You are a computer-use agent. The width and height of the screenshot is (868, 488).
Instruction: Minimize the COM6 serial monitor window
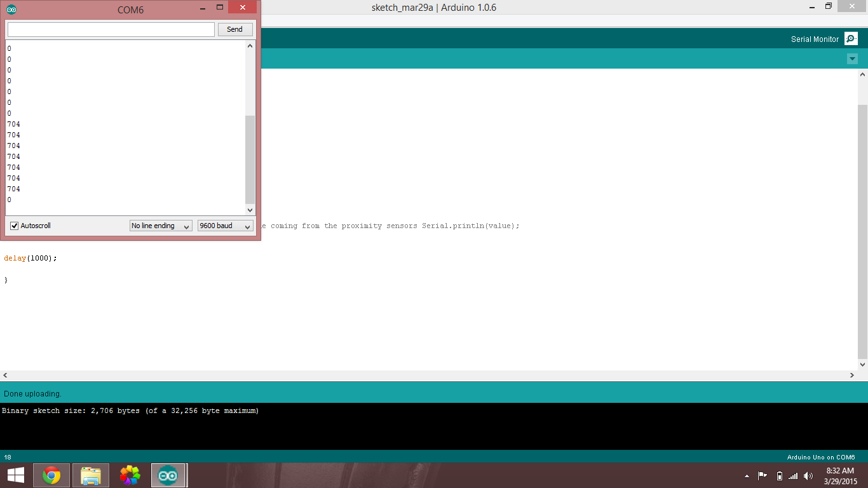[x=202, y=8]
